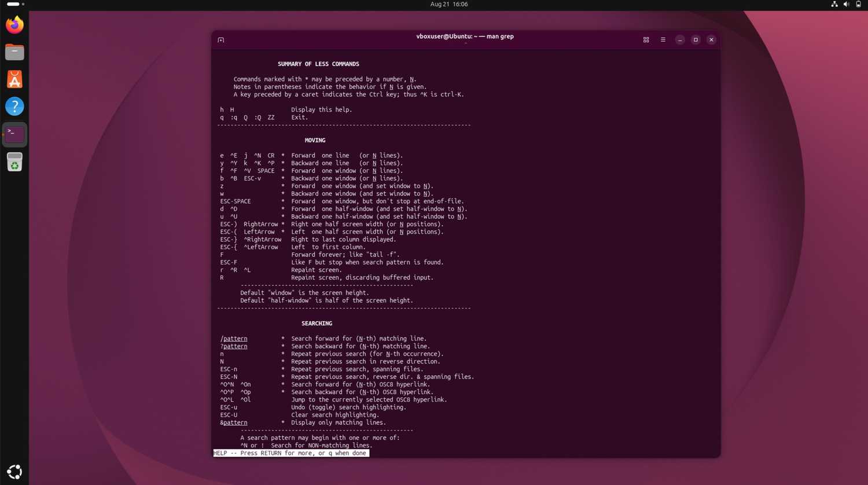This screenshot has height=485, width=868.
Task: Open the terminal hamburger menu
Action: pyautogui.click(x=663, y=40)
